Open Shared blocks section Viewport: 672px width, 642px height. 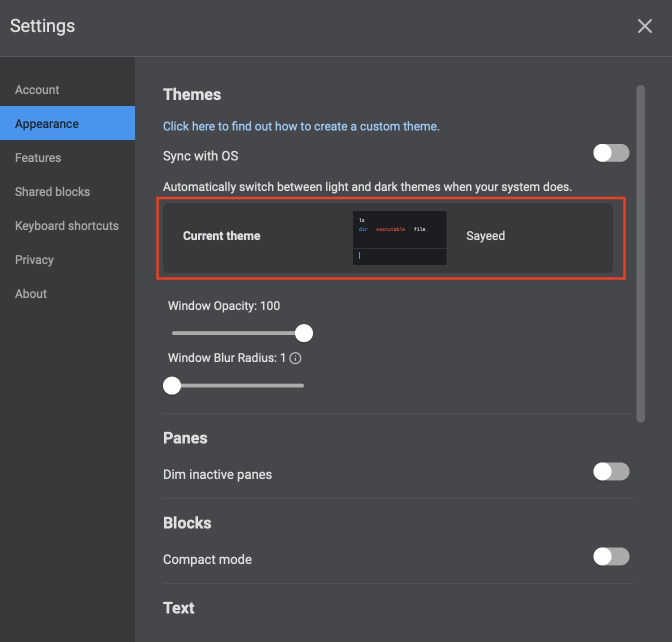point(67,192)
